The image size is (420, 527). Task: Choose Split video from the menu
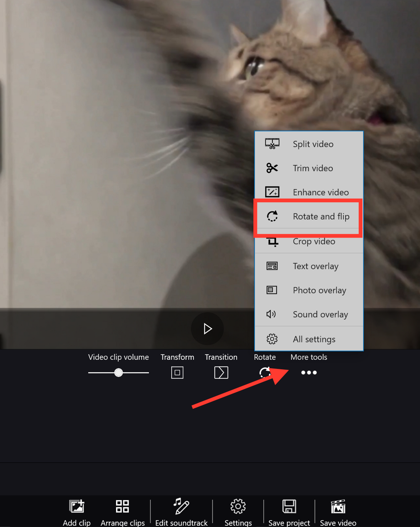tap(309, 144)
